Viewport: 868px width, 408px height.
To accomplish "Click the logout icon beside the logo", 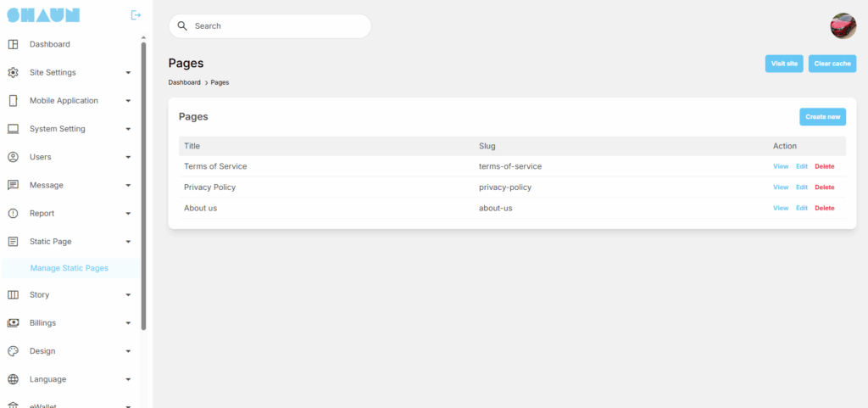I will pos(136,15).
